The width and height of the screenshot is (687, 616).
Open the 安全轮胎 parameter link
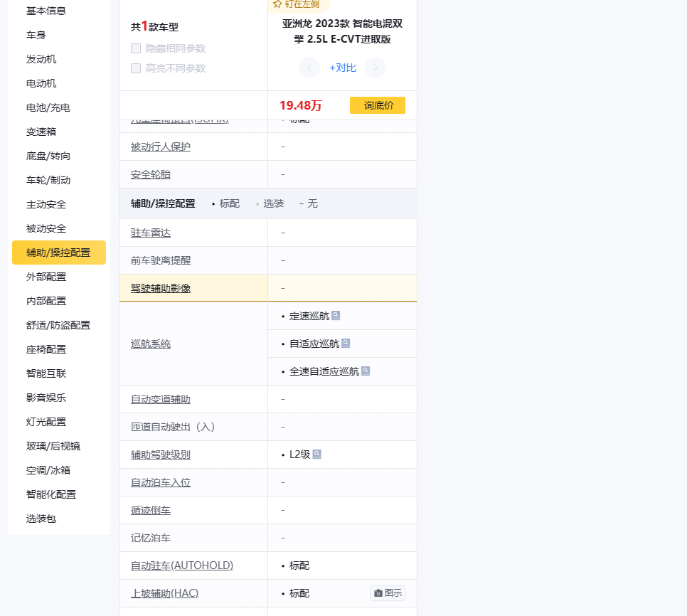[x=151, y=174]
